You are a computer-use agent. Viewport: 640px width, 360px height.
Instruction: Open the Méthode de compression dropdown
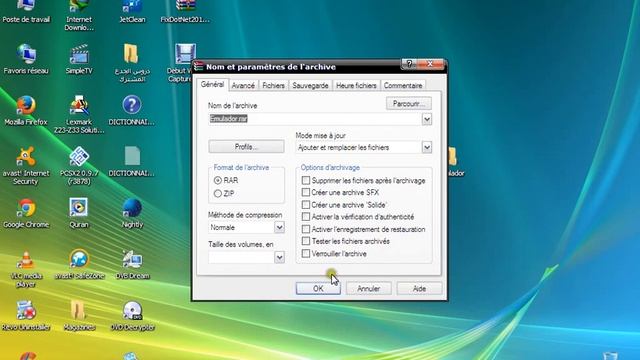(279, 227)
